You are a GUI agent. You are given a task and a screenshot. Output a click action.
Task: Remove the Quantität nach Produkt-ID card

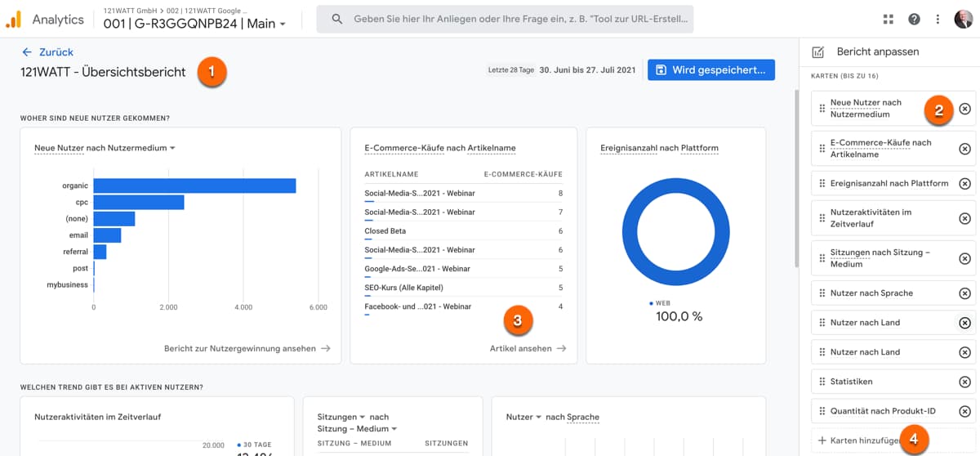[x=964, y=411]
